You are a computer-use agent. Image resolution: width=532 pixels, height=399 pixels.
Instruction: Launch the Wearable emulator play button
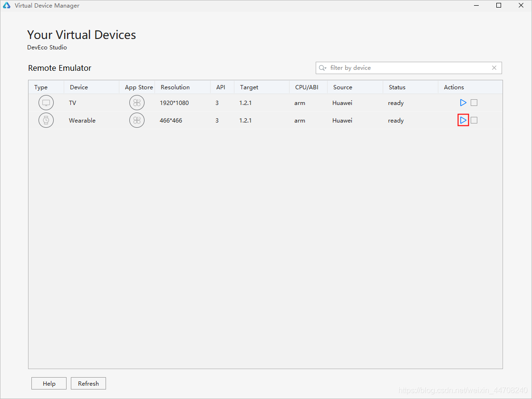pos(463,120)
